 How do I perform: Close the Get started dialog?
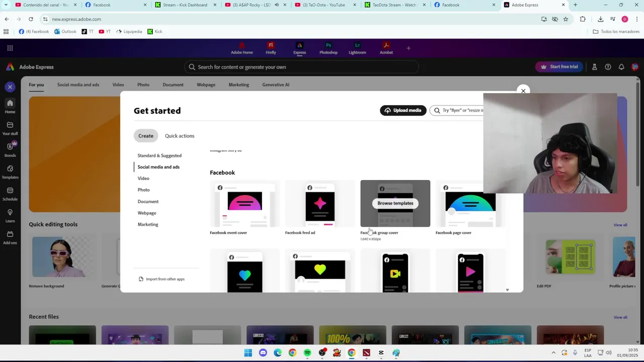(523, 91)
